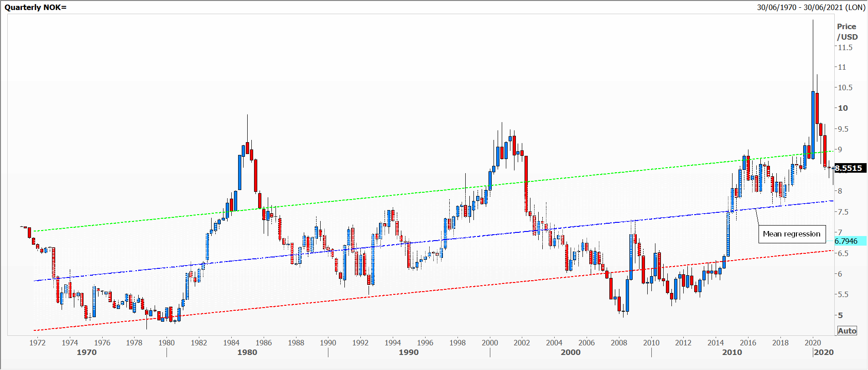Click the 2010 year label in upper axis row
The height and width of the screenshot is (370, 868).
pos(651,343)
